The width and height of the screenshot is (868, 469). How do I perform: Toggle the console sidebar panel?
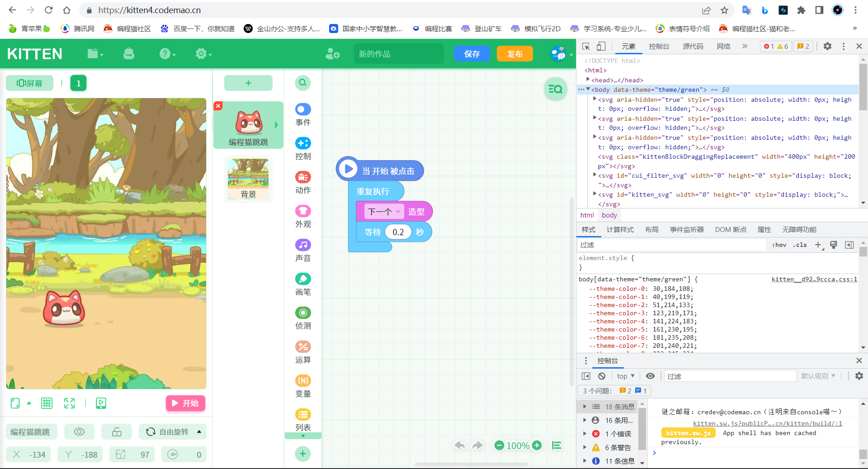click(x=586, y=376)
